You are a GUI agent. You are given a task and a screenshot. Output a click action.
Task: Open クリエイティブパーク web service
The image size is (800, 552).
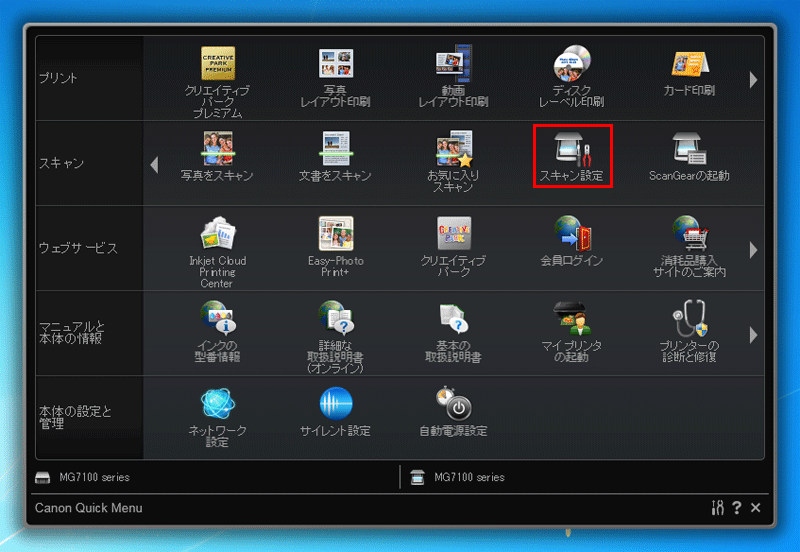coord(453,246)
